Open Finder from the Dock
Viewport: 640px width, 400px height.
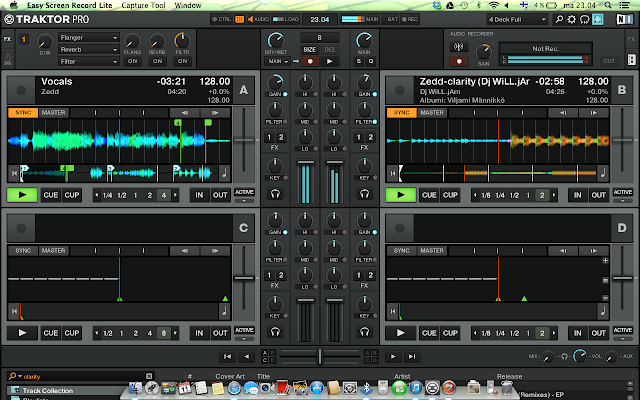[x=135, y=388]
